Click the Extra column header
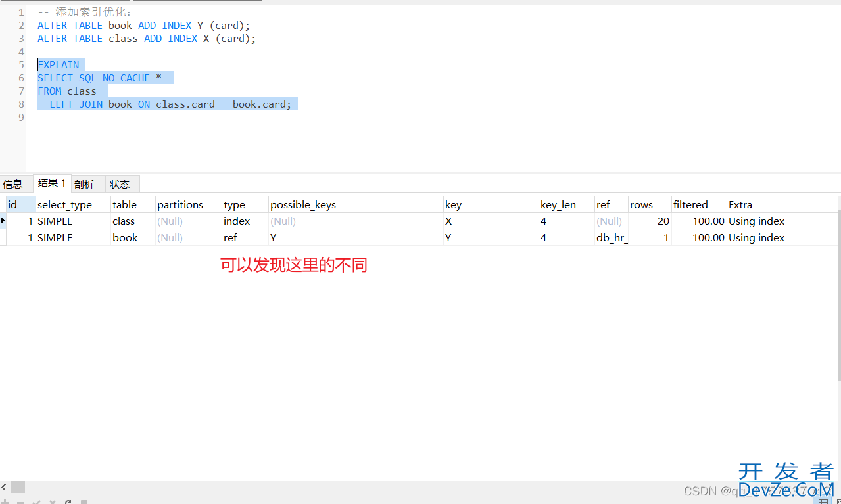841x504 pixels. click(x=740, y=204)
